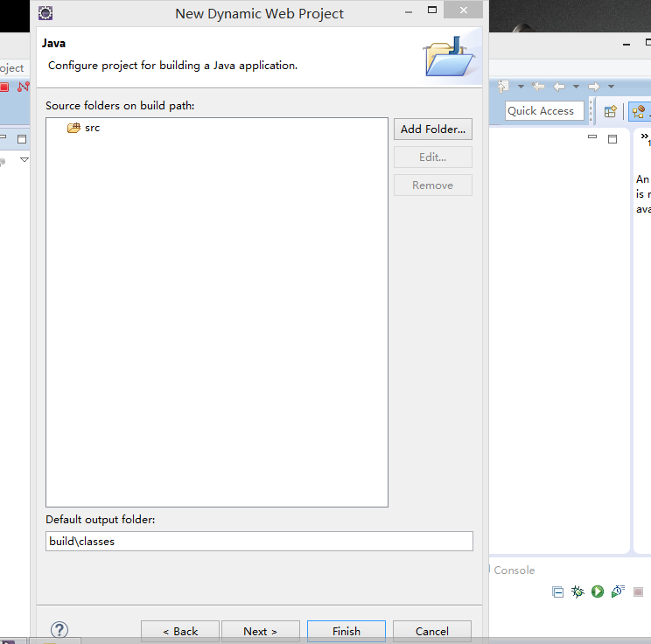Image resolution: width=651 pixels, height=644 pixels.
Task: Click the dialog title bar system icon
Action: point(45,13)
